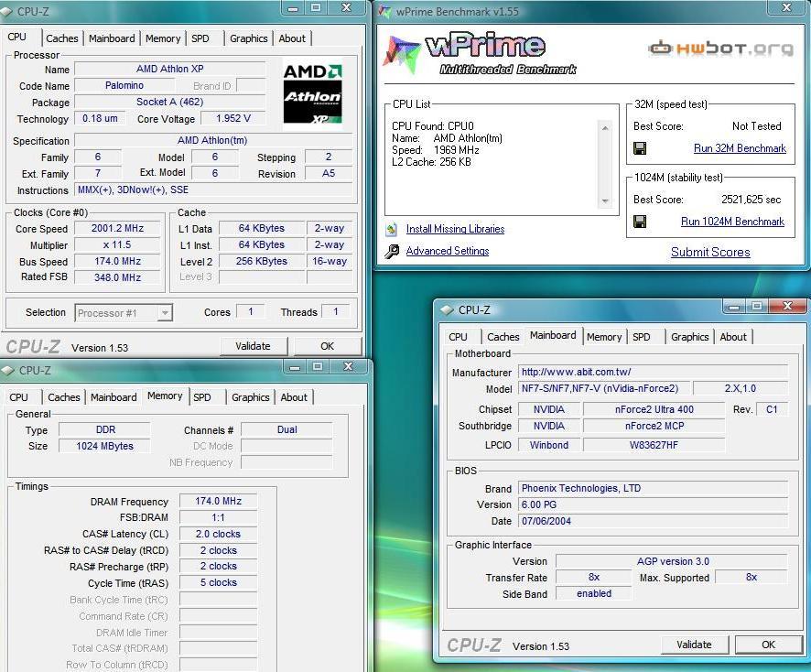Click Submit Scores link
The image size is (811, 672).
710,252
